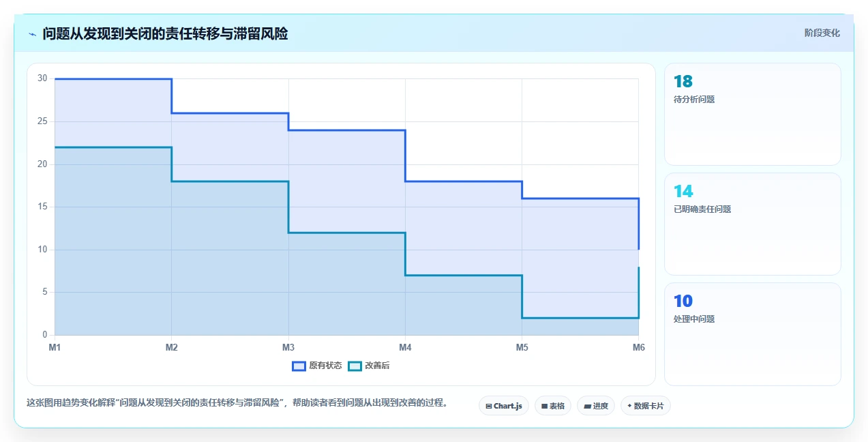This screenshot has height=442, width=868.
Task: Click the 数据卡片 tag chip
Action: point(646,406)
